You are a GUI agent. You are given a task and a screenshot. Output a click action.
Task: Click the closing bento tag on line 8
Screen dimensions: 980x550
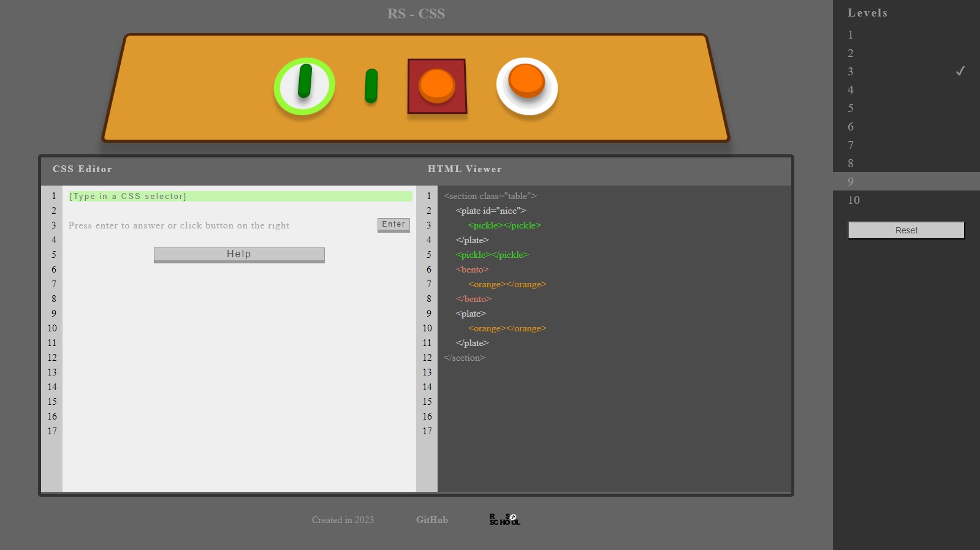474,299
